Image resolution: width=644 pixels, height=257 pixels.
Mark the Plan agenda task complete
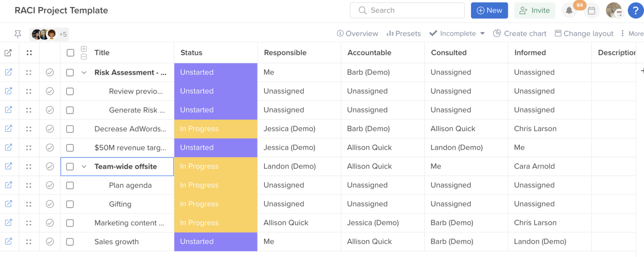[49, 185]
